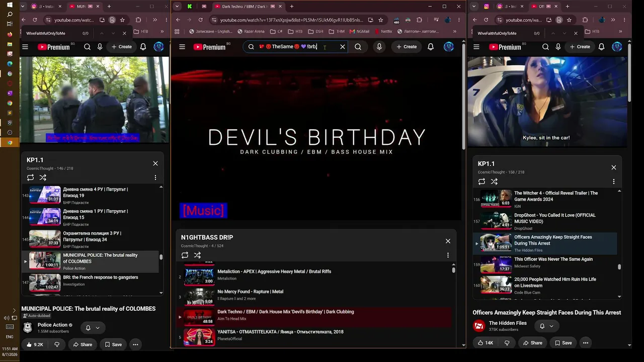Screen dimensions: 644x362
Task: Toggle shuffle in left KP1.1 playlist
Action: [x=43, y=177]
